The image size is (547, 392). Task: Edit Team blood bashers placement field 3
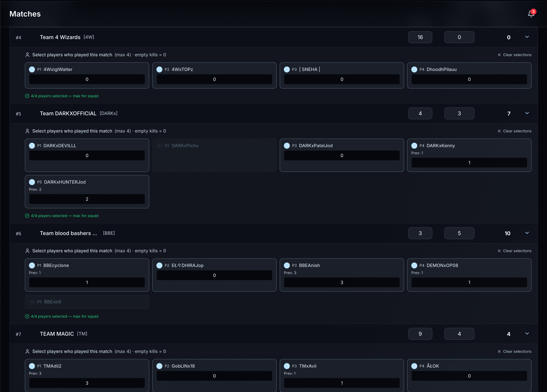coord(420,233)
